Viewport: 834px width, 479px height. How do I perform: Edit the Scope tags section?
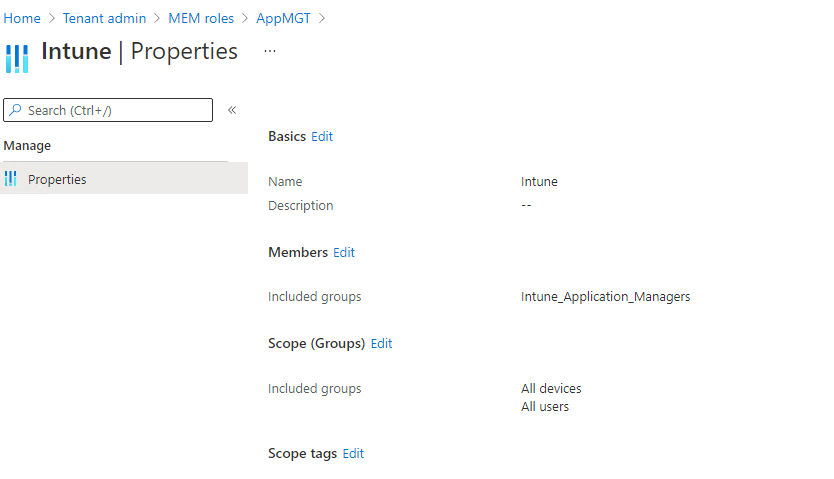click(353, 454)
